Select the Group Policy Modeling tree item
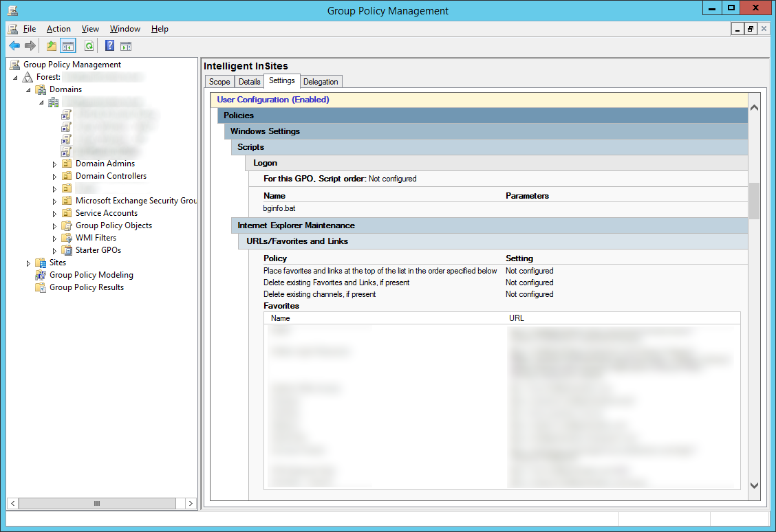This screenshot has width=776, height=532. click(x=91, y=275)
